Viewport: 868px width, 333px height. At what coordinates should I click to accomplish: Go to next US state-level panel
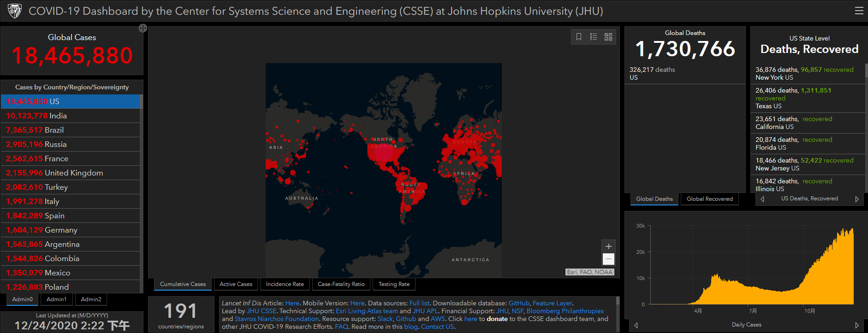[x=857, y=199]
